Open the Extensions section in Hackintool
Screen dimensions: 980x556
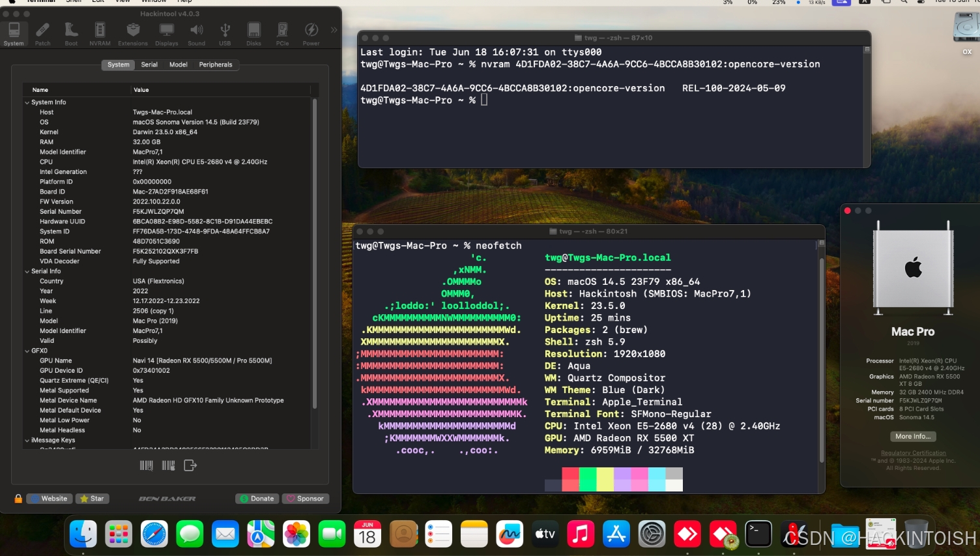(x=133, y=34)
